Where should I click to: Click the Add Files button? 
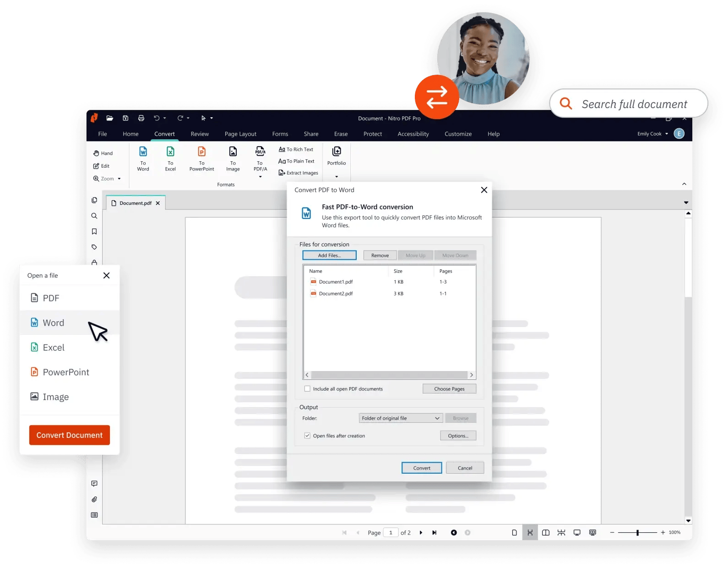329,256
